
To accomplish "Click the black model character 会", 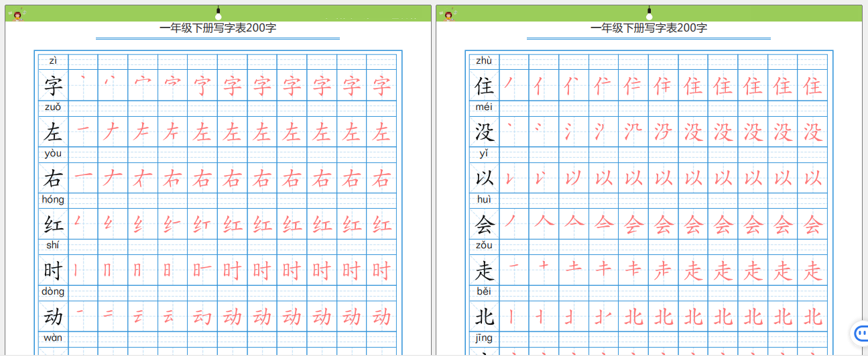I will point(484,224).
